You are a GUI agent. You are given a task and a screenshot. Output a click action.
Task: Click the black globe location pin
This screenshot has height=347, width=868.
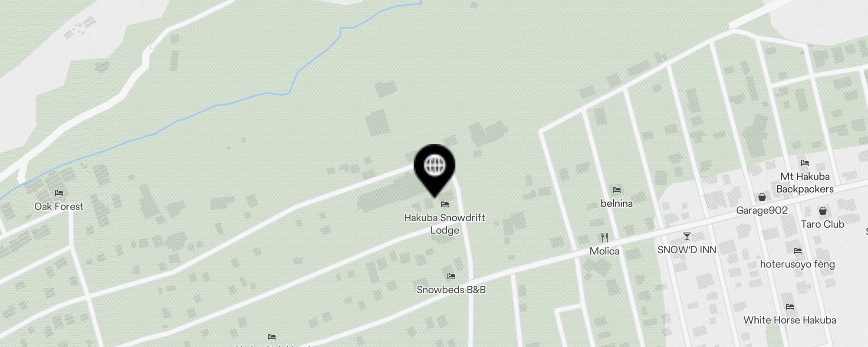coord(434,170)
